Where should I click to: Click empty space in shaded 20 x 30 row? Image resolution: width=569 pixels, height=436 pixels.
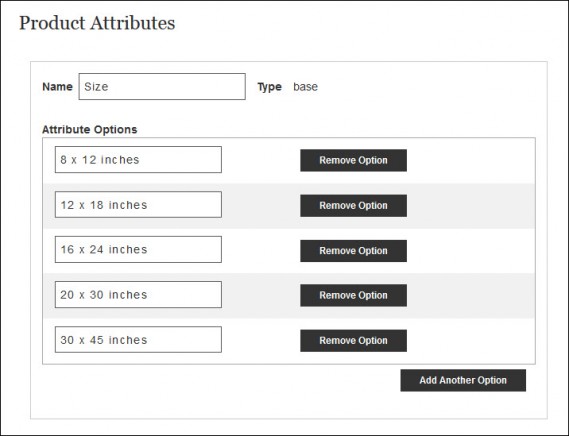(x=472, y=296)
